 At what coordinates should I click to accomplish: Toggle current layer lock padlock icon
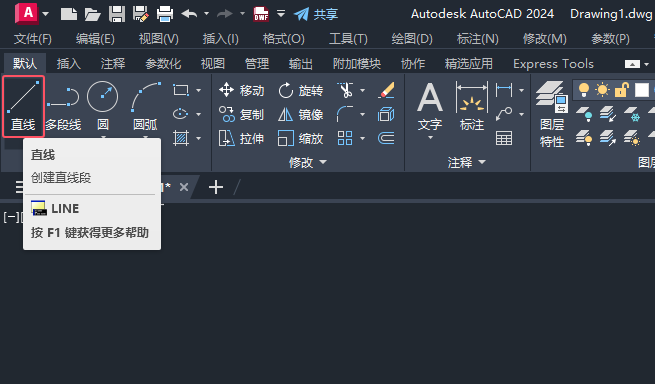[622, 90]
